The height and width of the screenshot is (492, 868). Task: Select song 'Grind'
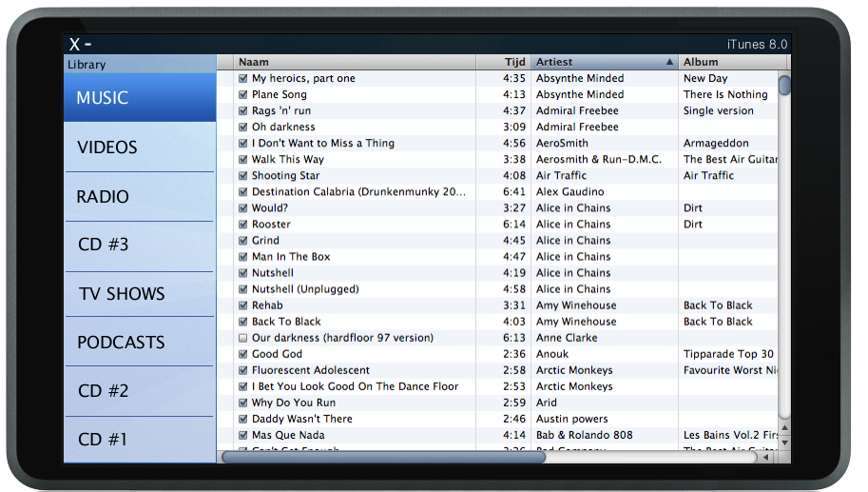coord(265,241)
